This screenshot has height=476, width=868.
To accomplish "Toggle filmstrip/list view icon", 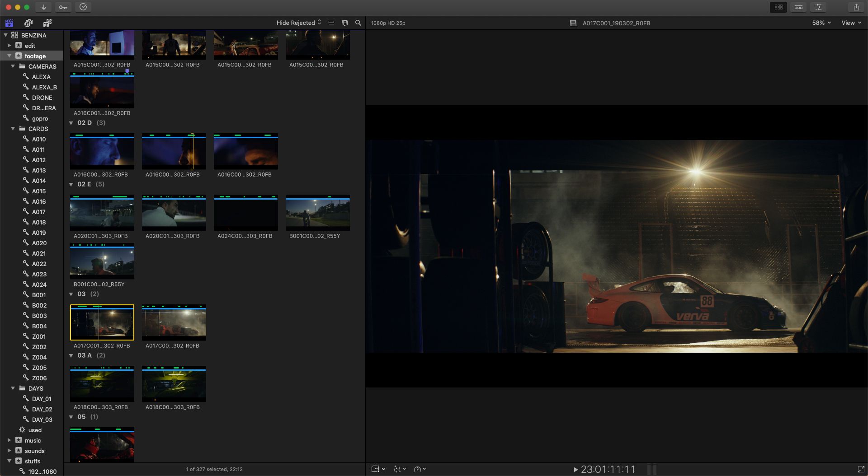I will point(331,23).
